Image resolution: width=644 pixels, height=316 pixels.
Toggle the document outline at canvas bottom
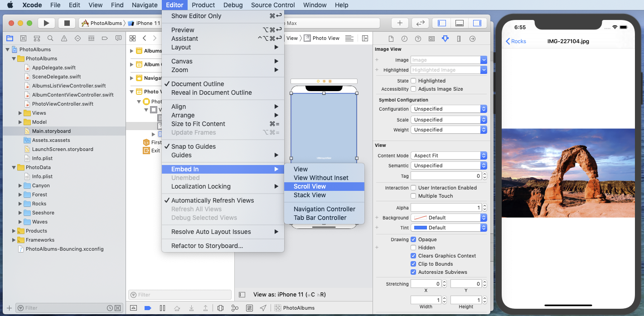(242, 294)
